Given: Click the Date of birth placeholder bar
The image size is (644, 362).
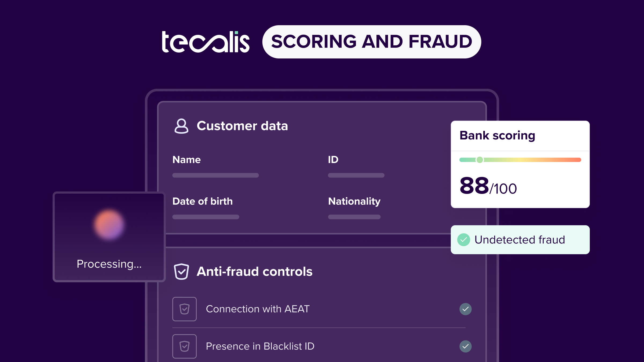Looking at the screenshot, I should point(206,217).
